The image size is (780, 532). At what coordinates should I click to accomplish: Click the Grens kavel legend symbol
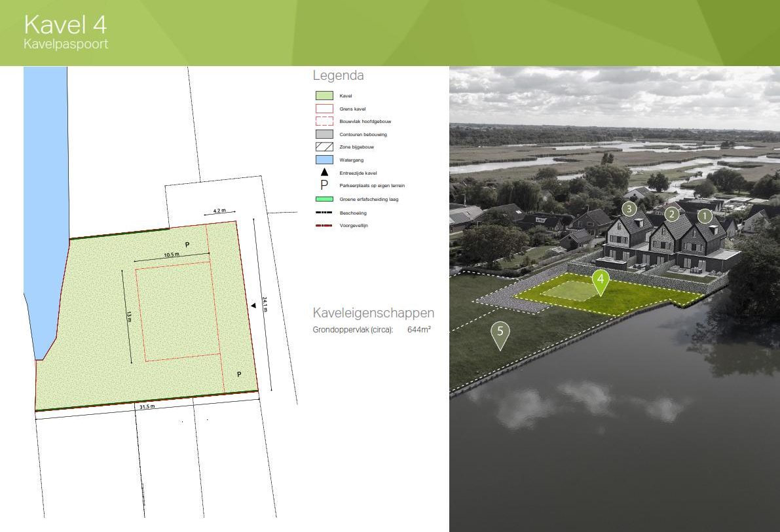[x=324, y=109]
